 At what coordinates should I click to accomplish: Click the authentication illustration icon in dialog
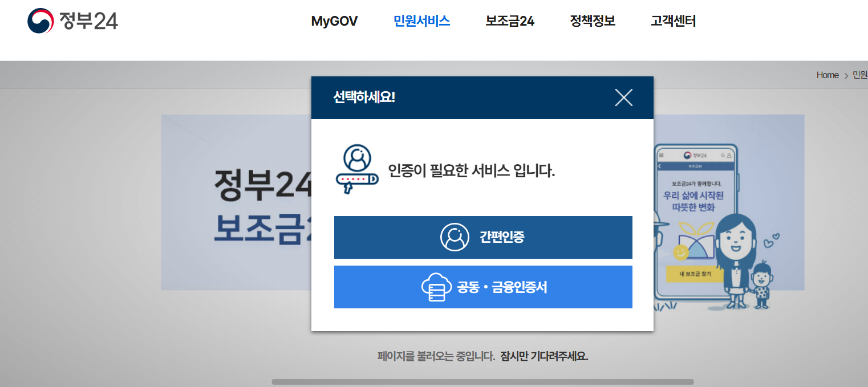pos(357,169)
